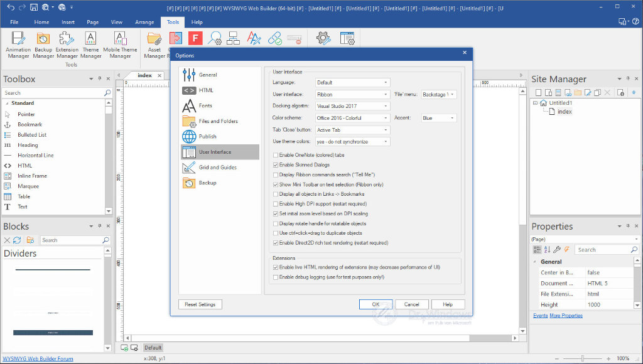The width and height of the screenshot is (643, 364).
Task: Open the File ribbon tab
Action: (x=14, y=22)
